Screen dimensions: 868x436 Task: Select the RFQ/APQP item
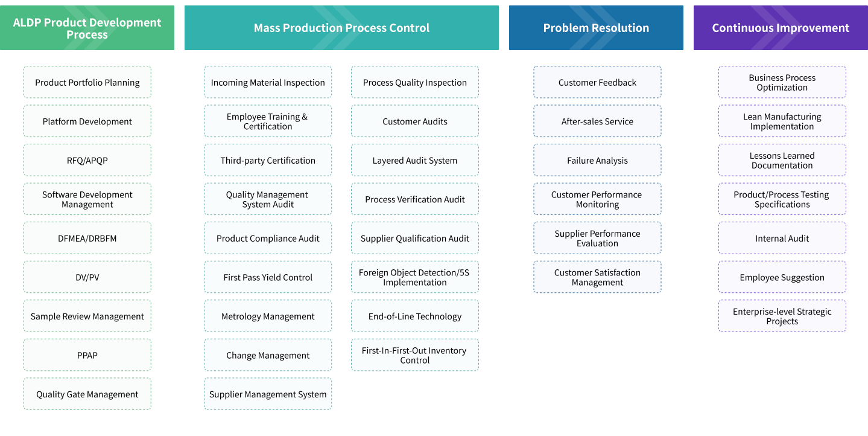click(87, 161)
